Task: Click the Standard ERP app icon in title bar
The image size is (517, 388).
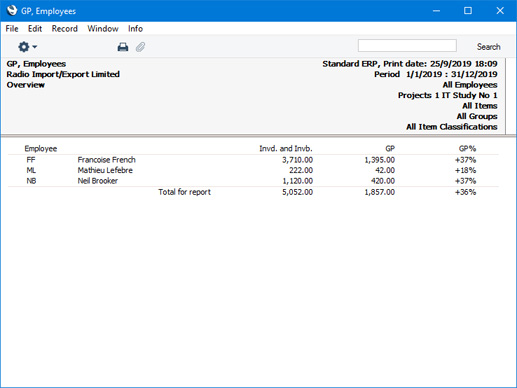Action: 12,11
